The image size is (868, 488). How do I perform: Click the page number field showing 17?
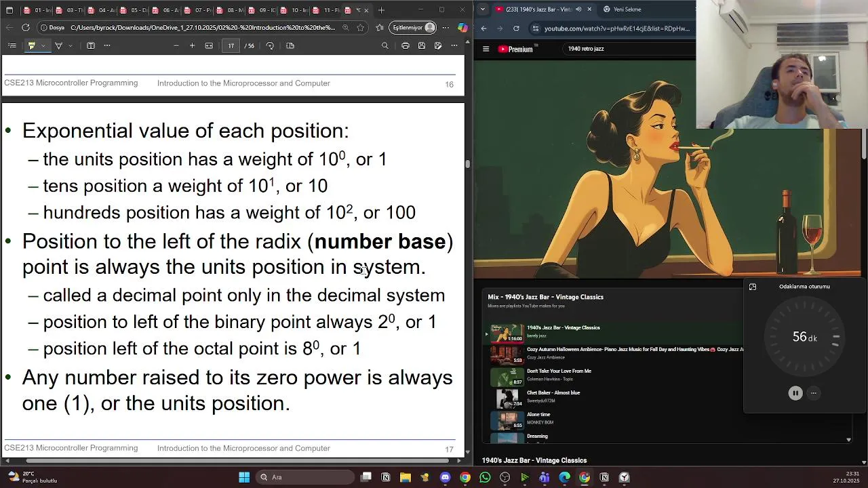[x=231, y=45]
